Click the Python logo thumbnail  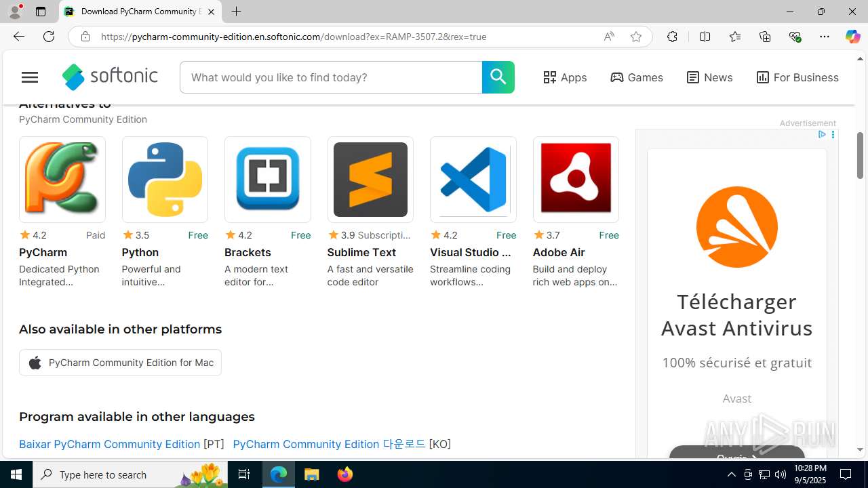click(165, 180)
